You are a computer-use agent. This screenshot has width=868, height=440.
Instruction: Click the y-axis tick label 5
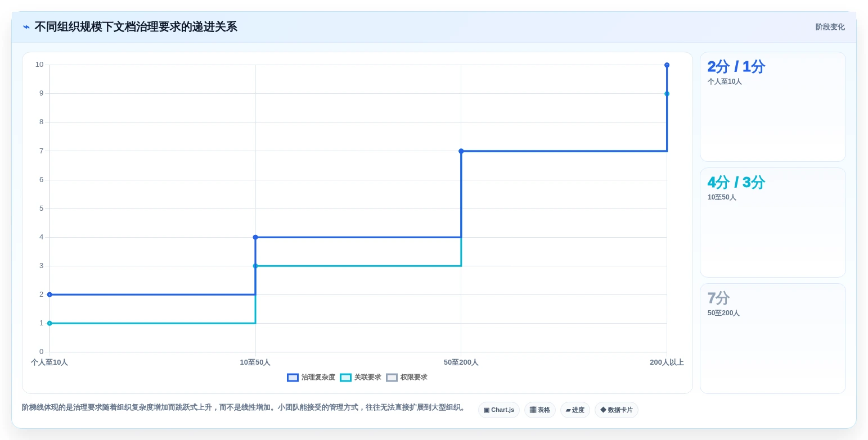click(41, 208)
